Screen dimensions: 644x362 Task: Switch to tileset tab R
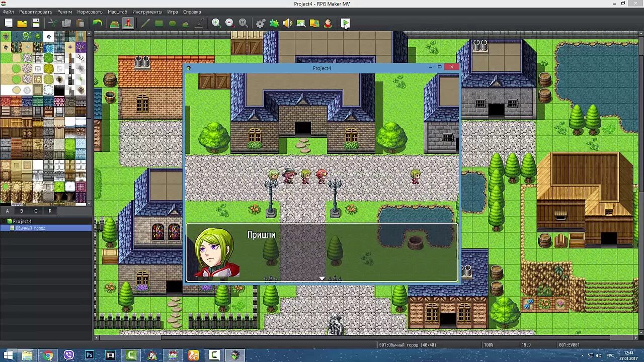point(50,211)
